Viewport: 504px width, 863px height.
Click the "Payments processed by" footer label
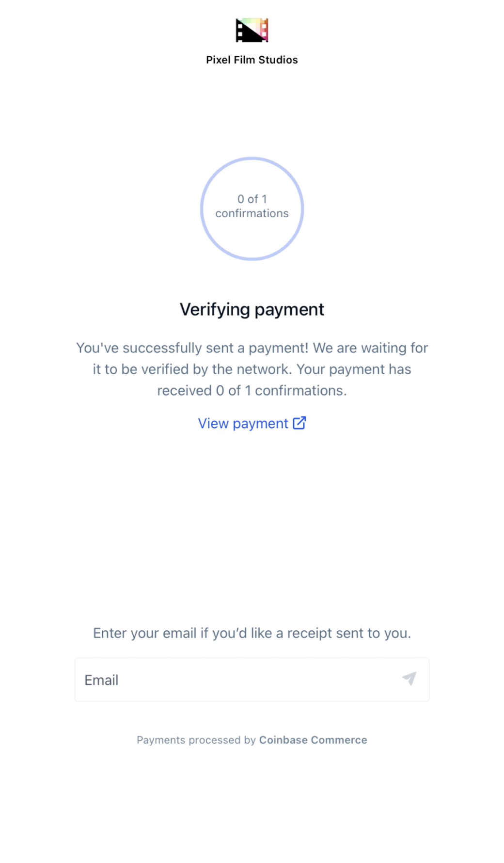[x=196, y=740]
